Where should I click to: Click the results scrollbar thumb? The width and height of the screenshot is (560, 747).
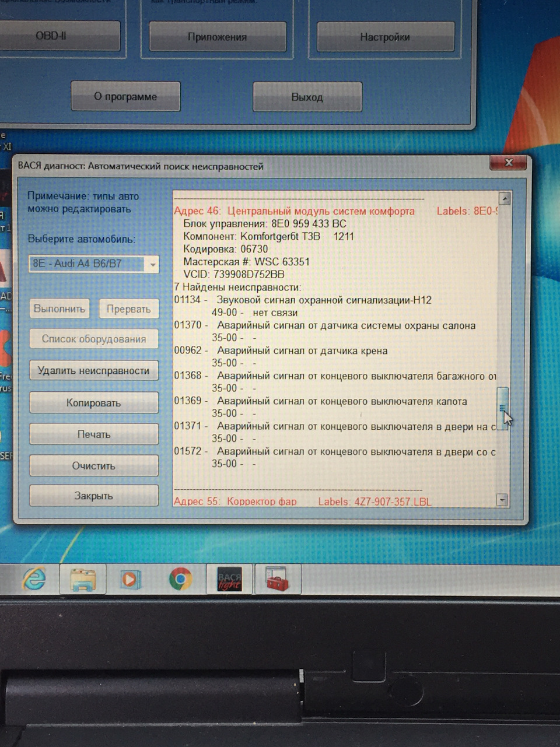click(x=503, y=408)
